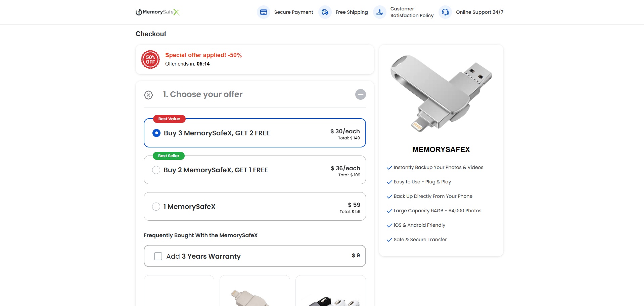
Task: Open the Secure Payment text link
Action: pos(293,12)
